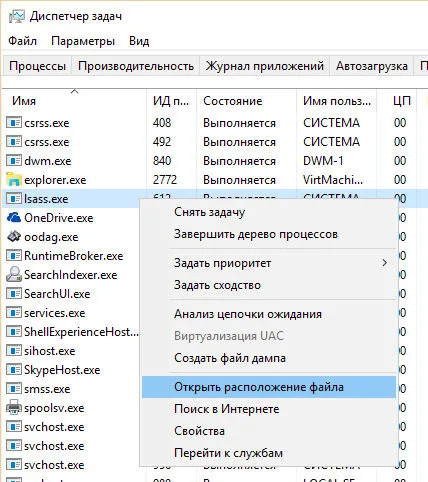428x482 pixels.
Task: Select the oodag.exe process name
Action: (51, 237)
